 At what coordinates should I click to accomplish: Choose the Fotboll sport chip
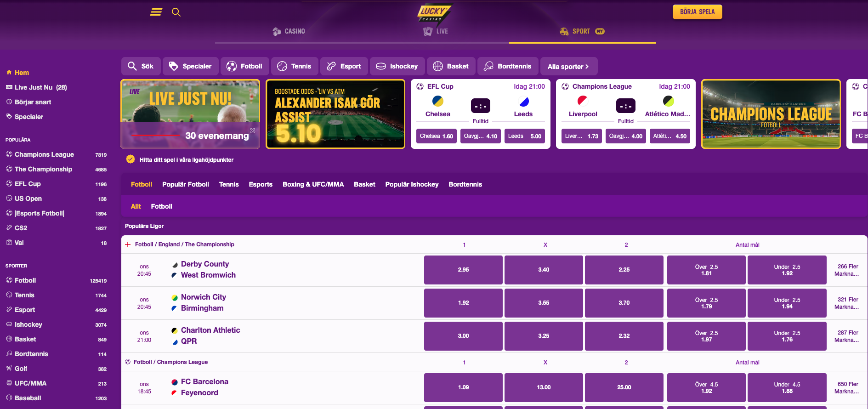245,66
